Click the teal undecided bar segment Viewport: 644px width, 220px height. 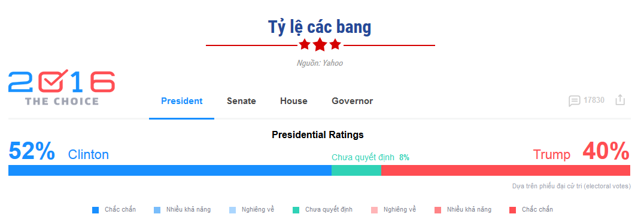click(356, 170)
